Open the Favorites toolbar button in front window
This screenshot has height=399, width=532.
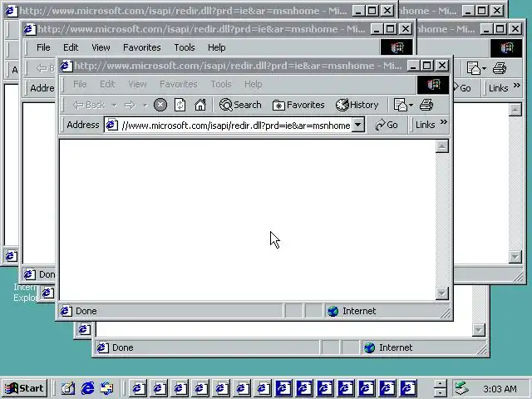click(x=298, y=105)
